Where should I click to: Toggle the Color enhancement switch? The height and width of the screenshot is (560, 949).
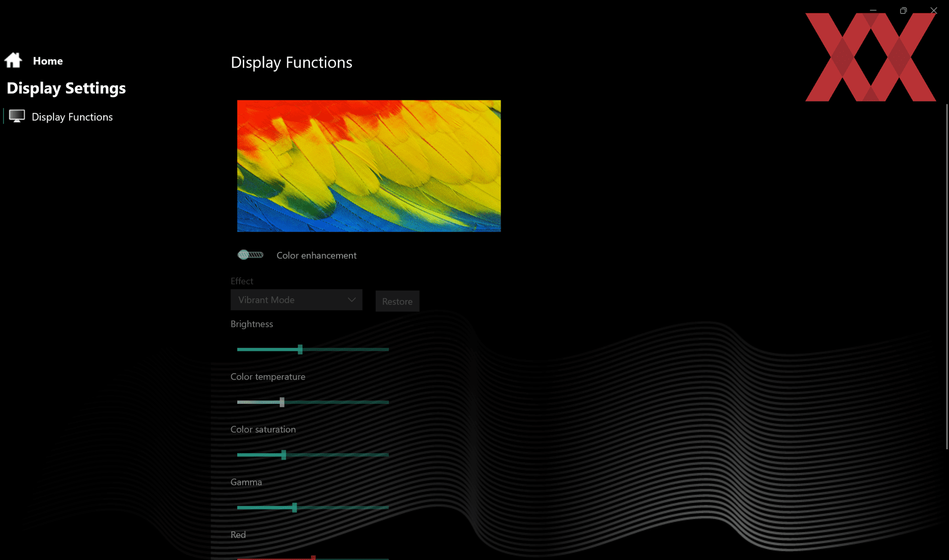[250, 255]
